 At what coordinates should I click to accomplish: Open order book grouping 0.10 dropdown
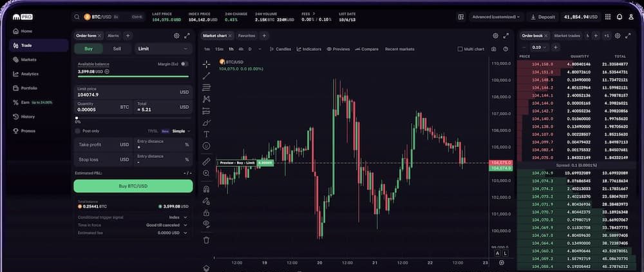pos(539,47)
